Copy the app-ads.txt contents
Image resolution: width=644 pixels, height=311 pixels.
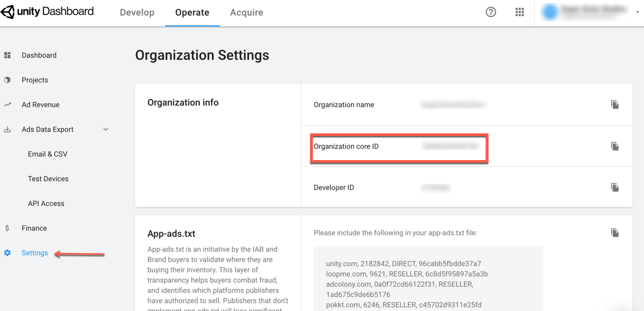(x=615, y=233)
